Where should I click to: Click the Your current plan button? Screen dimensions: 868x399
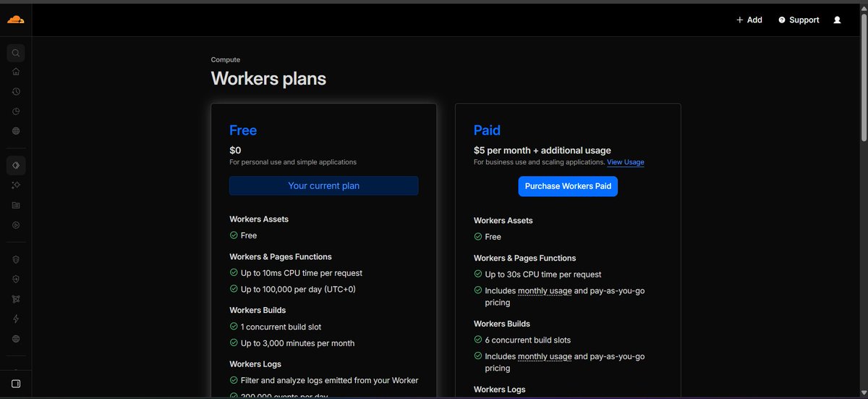pos(324,186)
